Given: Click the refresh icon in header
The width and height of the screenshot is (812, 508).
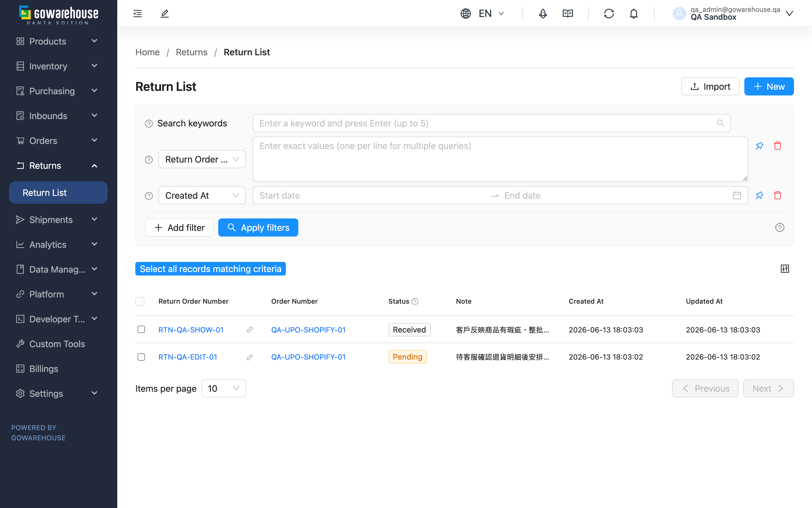Looking at the screenshot, I should pyautogui.click(x=609, y=14).
